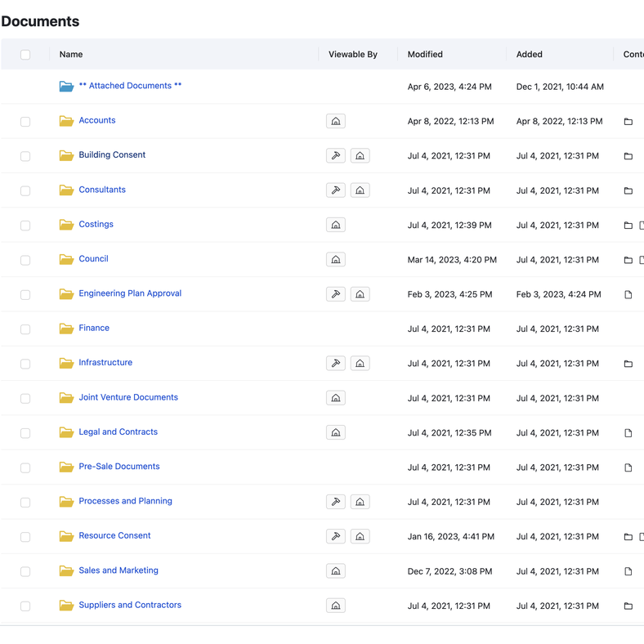Click the document contents icon in Pre-Sale Documents row

point(628,467)
